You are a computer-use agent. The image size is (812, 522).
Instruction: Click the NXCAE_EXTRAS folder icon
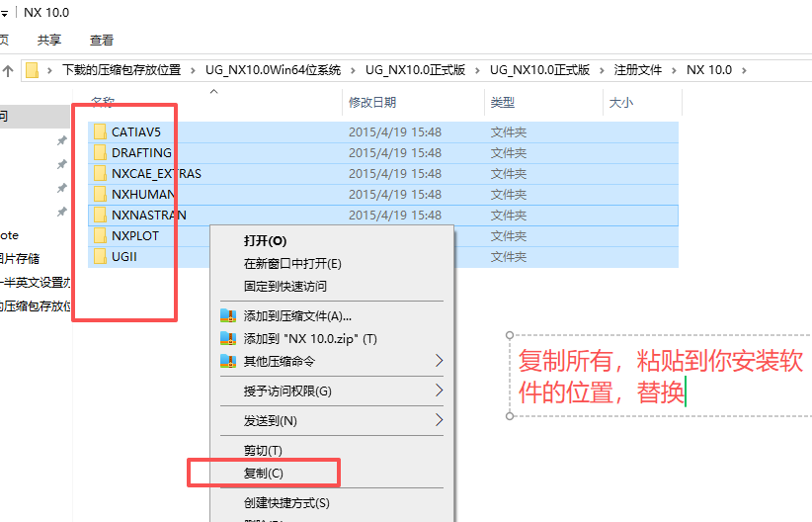[100, 174]
